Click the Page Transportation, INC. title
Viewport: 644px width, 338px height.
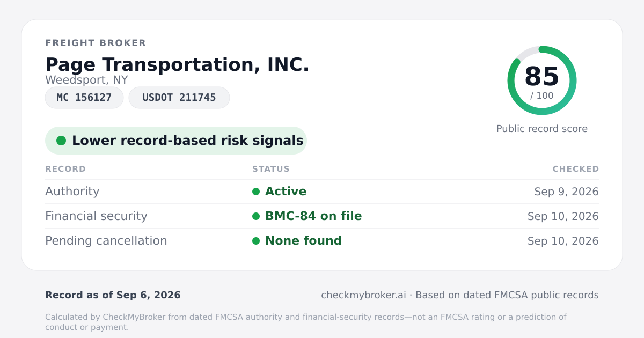coord(177,64)
